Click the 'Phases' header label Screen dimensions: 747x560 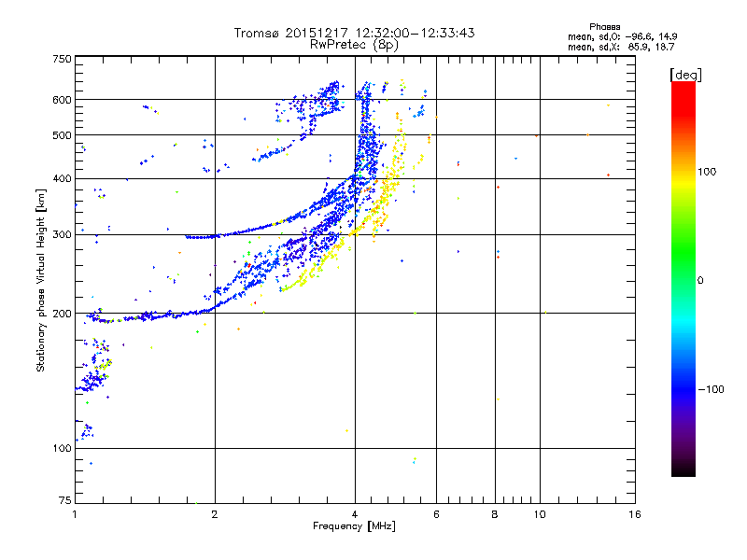pos(604,27)
